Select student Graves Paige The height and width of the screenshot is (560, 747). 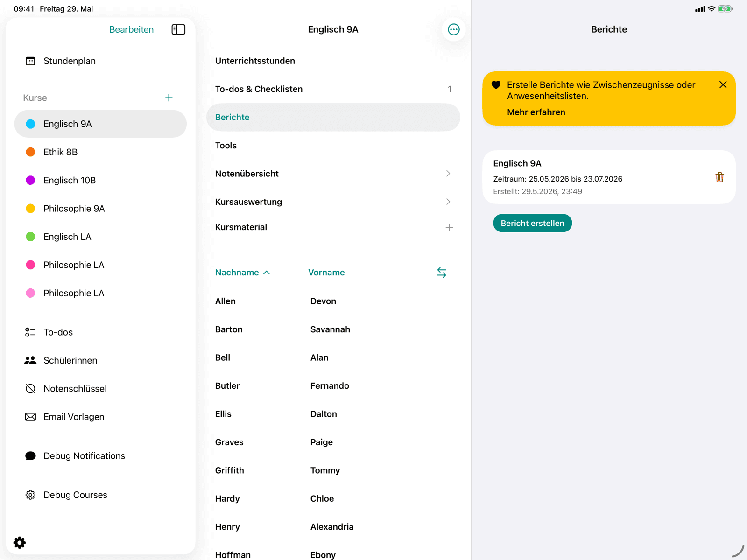pyautogui.click(x=333, y=442)
